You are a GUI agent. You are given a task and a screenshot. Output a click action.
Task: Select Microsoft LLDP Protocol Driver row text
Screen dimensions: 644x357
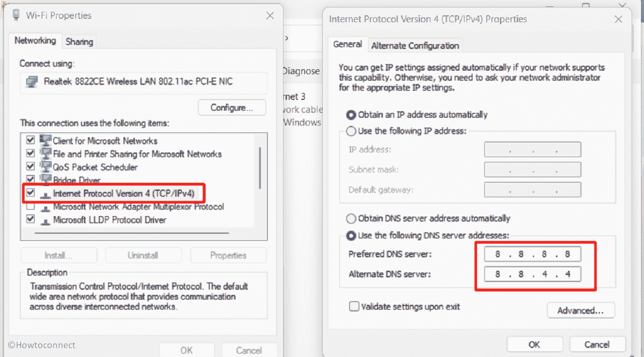click(109, 220)
